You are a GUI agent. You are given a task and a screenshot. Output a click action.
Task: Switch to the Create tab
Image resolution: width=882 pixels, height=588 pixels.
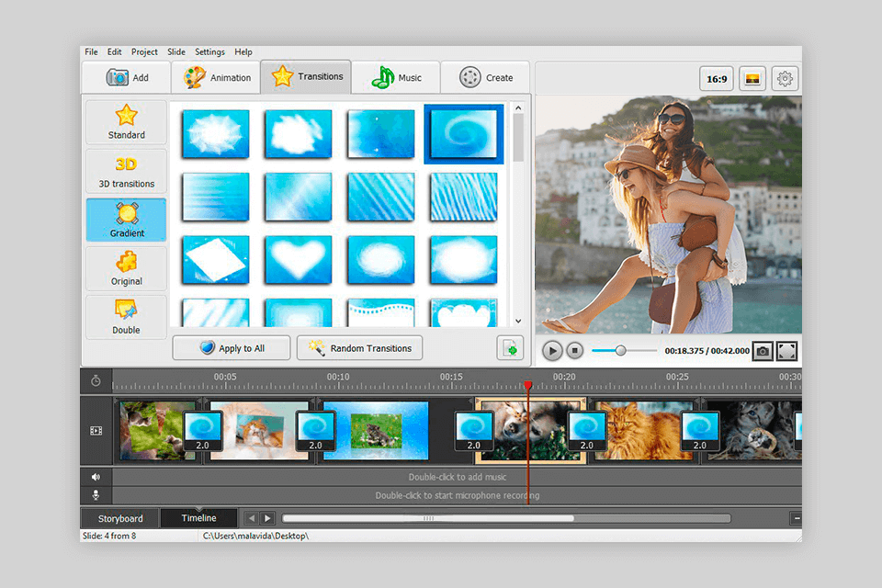point(485,78)
